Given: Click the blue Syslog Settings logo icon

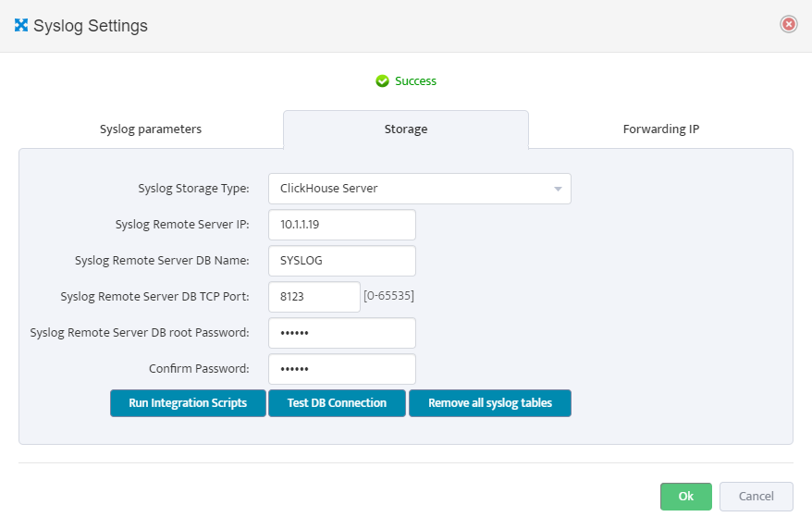Looking at the screenshot, I should pyautogui.click(x=21, y=25).
